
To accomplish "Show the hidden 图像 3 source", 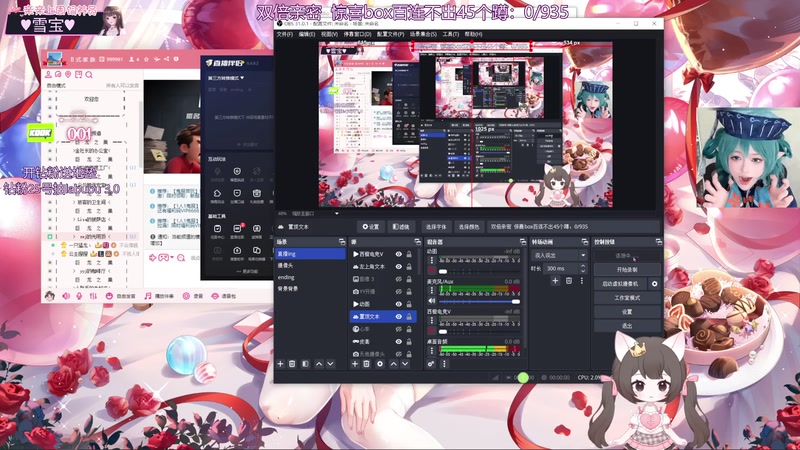I will pos(398,279).
